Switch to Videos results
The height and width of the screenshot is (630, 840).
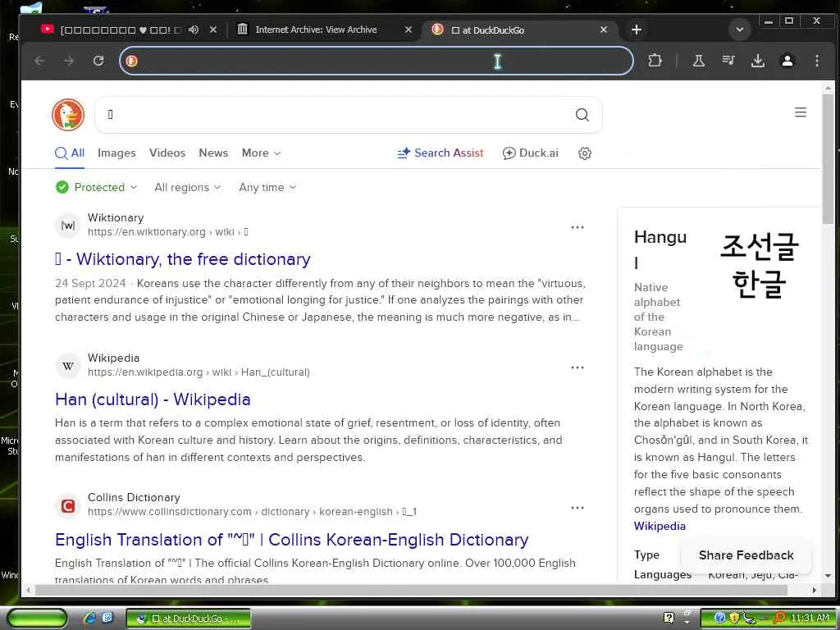[167, 153]
